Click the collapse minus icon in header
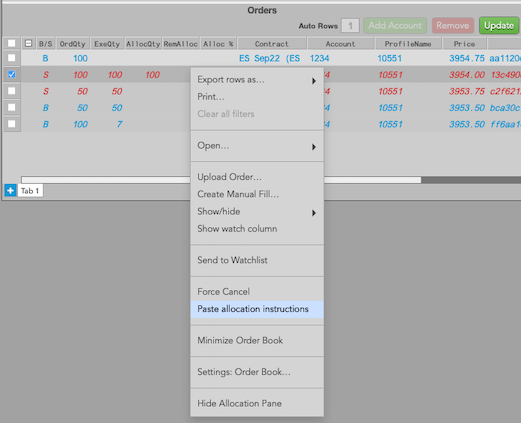The width and height of the screenshot is (521, 423). click(28, 43)
